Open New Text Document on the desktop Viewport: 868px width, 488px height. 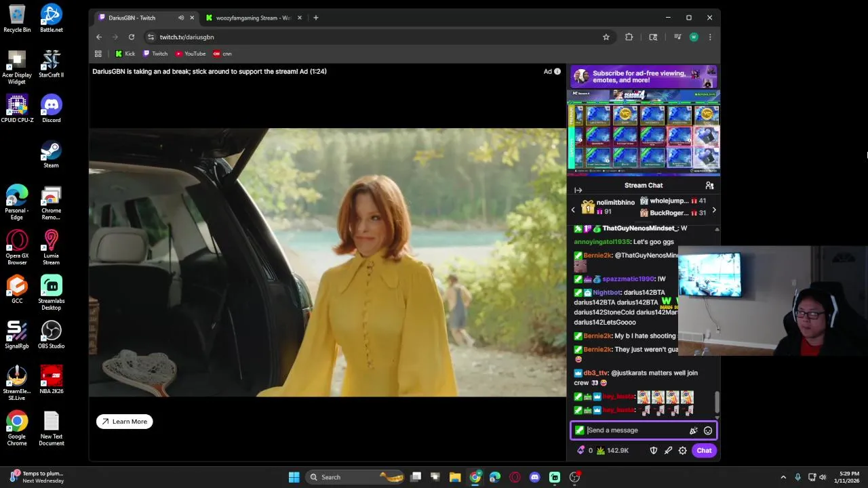[x=52, y=428]
